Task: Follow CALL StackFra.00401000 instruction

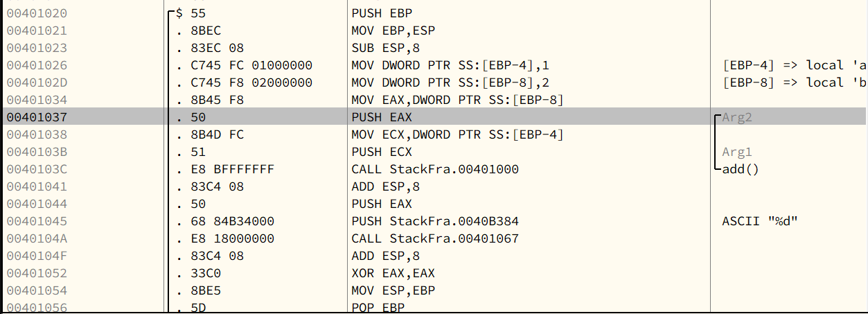Action: tap(435, 169)
